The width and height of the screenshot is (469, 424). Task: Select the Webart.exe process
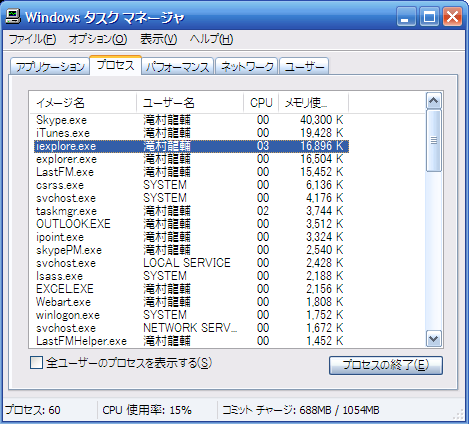(192, 302)
